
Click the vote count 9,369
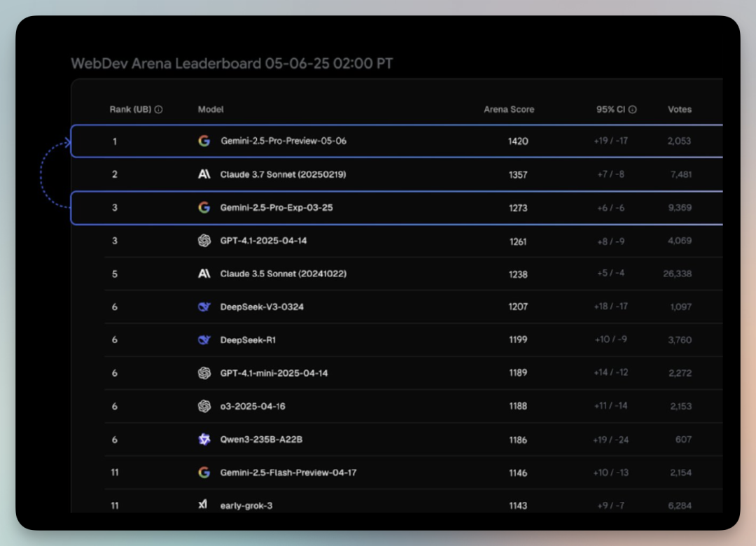679,207
